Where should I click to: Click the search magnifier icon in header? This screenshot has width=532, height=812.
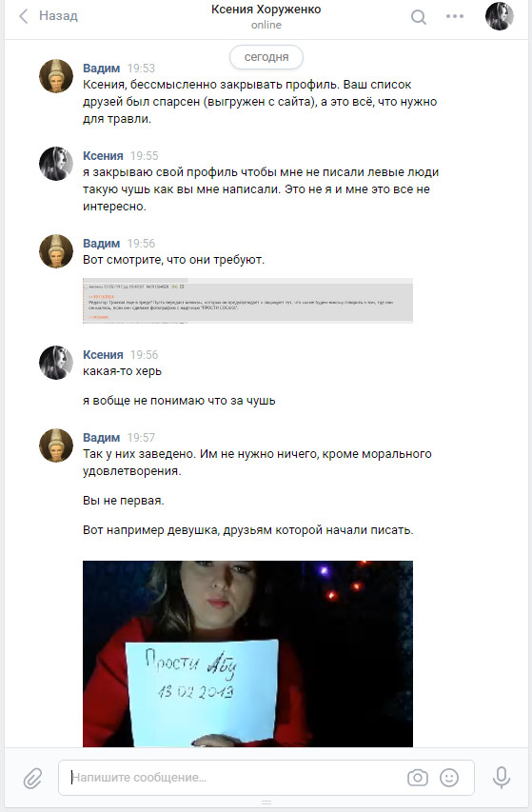(418, 17)
